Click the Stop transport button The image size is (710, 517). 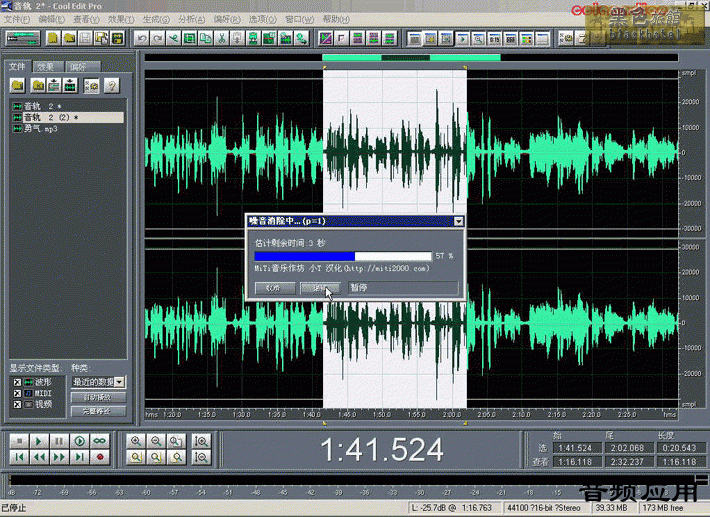click(19, 440)
